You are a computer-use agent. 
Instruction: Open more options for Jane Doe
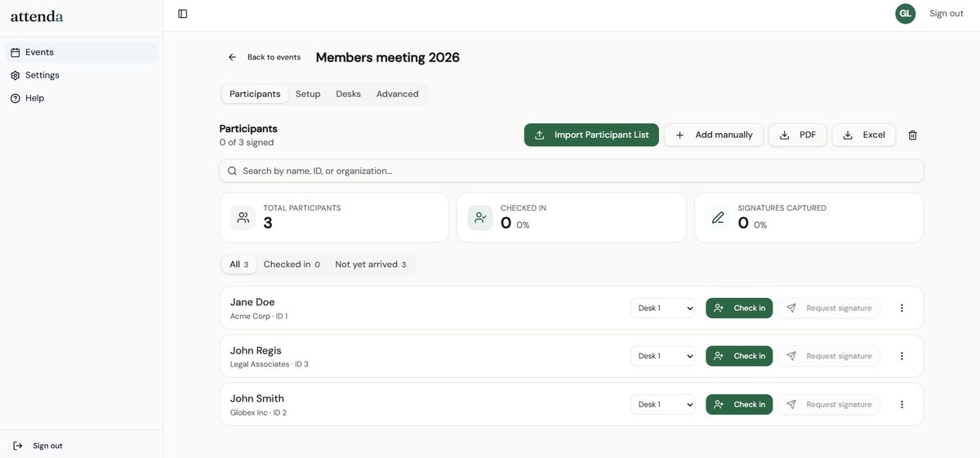902,308
